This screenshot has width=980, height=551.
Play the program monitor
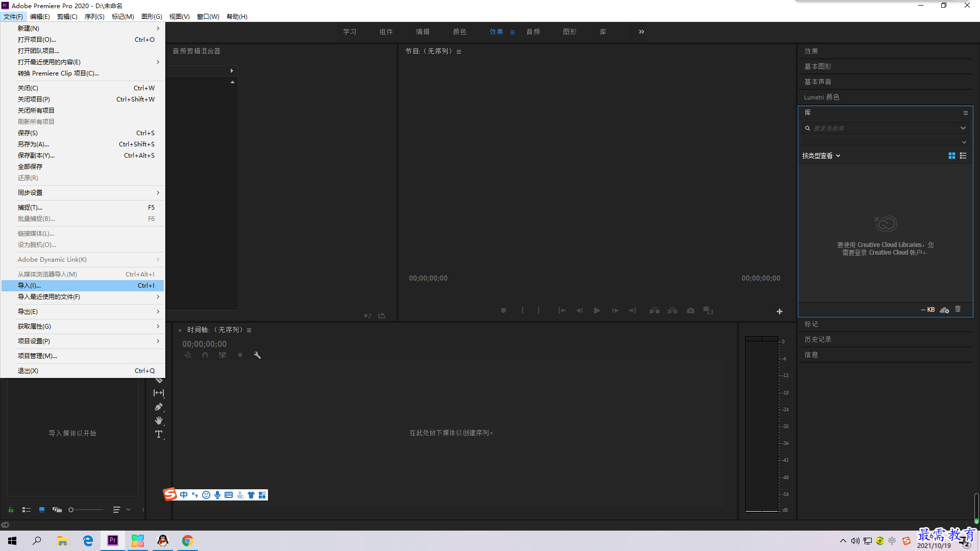[x=597, y=310]
